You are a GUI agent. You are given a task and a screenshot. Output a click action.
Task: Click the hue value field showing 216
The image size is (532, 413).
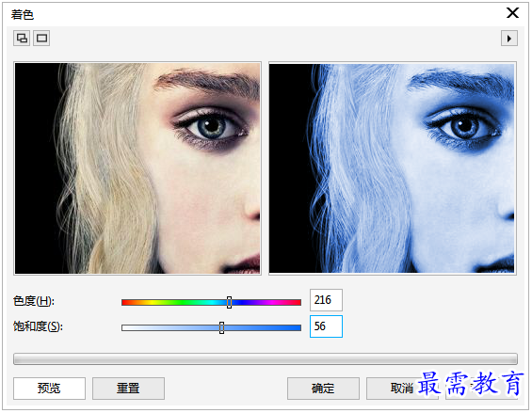pos(326,300)
